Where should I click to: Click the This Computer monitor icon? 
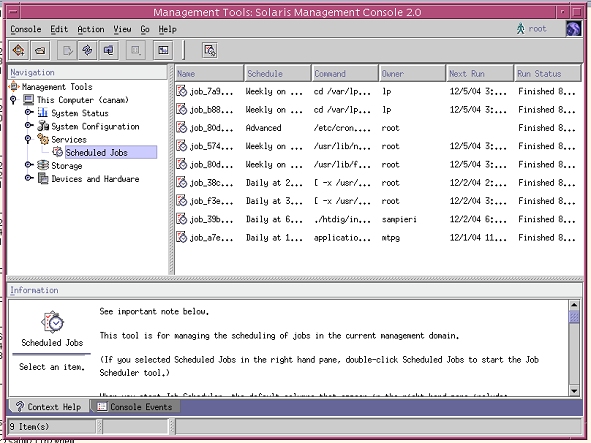pos(28,100)
